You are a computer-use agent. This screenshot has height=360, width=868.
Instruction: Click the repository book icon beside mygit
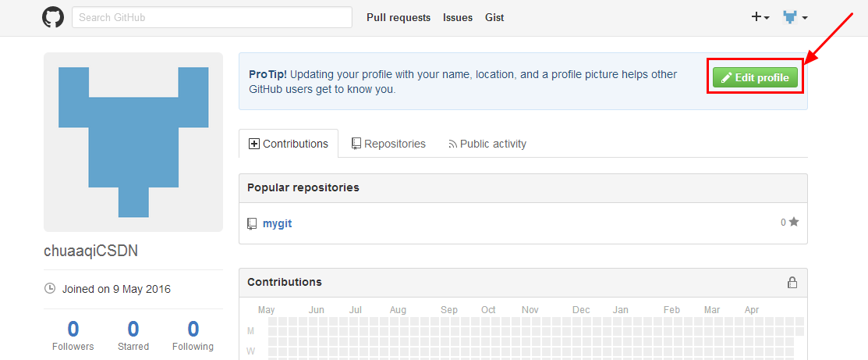click(x=252, y=223)
